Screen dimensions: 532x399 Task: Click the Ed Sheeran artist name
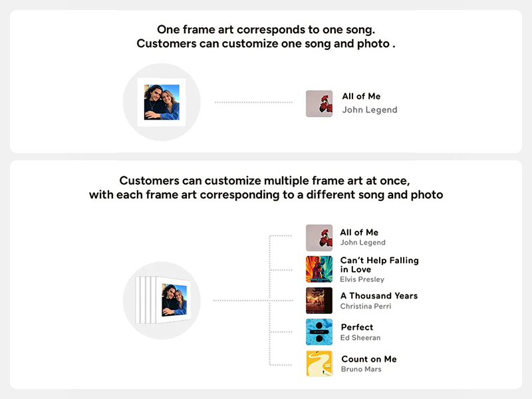point(360,338)
